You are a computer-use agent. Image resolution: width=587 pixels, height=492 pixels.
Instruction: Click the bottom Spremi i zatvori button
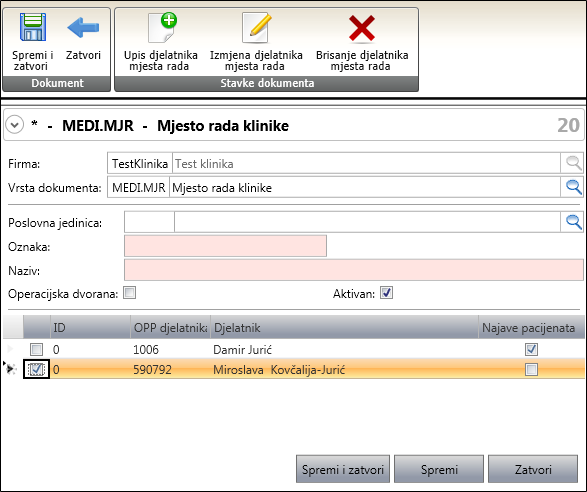(x=343, y=469)
